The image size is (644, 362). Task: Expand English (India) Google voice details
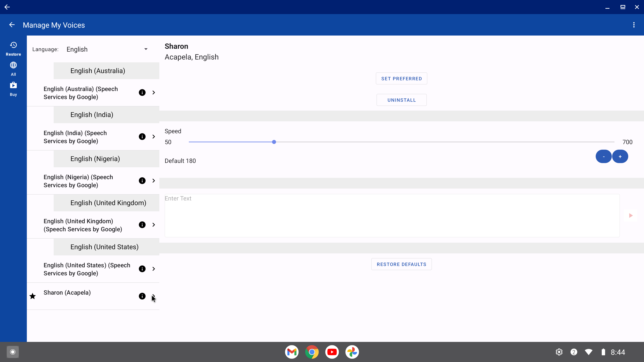(153, 137)
